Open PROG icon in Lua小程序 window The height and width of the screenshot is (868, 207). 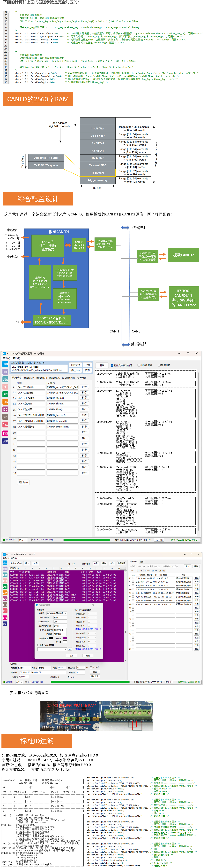(5, 372)
